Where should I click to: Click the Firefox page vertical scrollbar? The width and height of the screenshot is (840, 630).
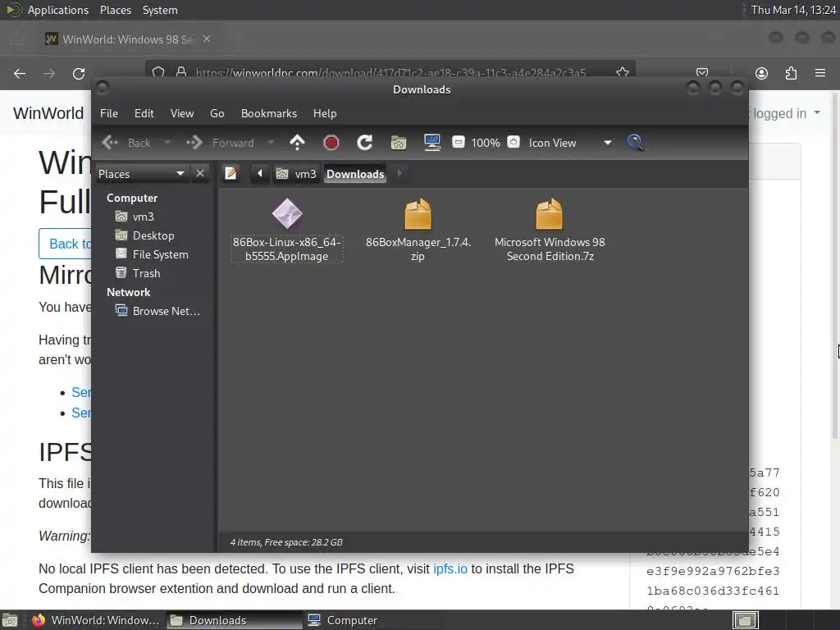pos(834,265)
